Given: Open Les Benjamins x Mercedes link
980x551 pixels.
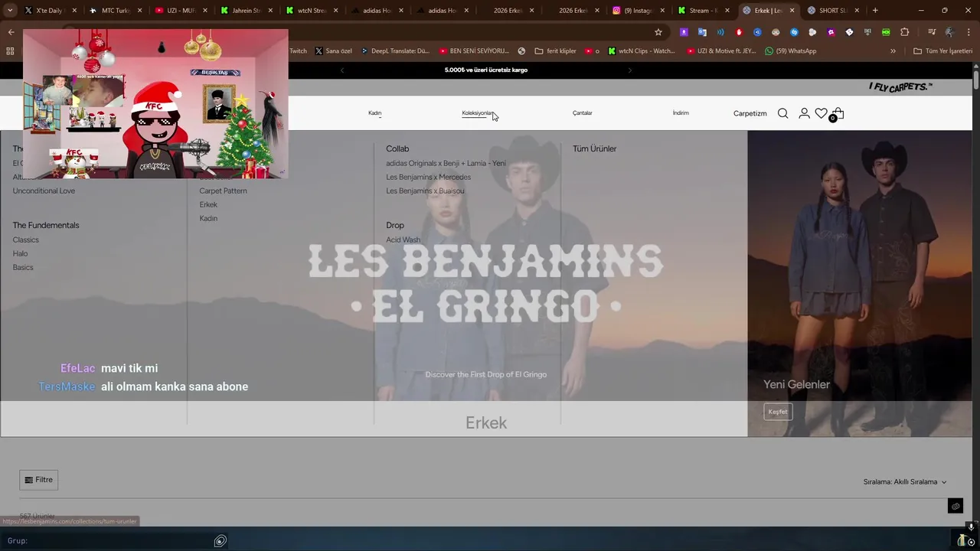Looking at the screenshot, I should (x=428, y=177).
